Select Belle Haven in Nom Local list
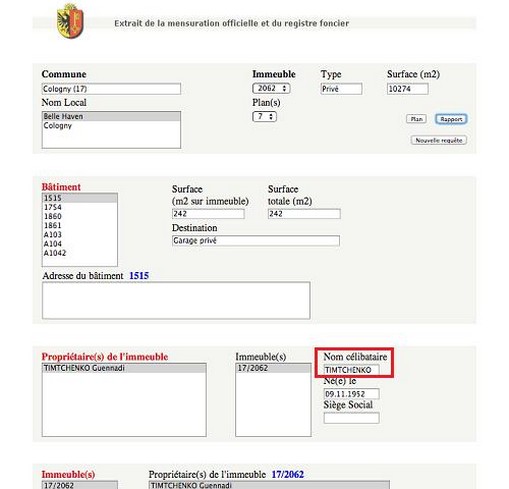Screen dimensions: 509x489 [x=111, y=116]
